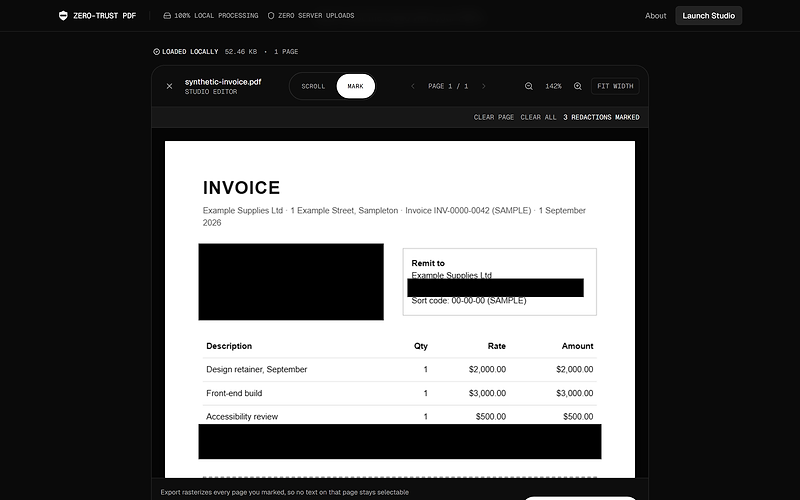
Task: Switch to Mark mode
Action: 356,86
